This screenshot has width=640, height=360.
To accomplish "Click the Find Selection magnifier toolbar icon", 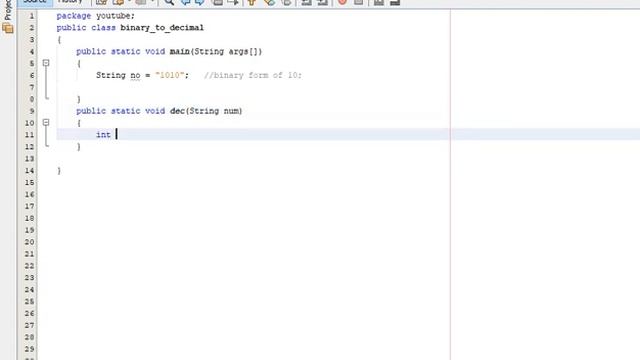I will (x=169, y=2).
